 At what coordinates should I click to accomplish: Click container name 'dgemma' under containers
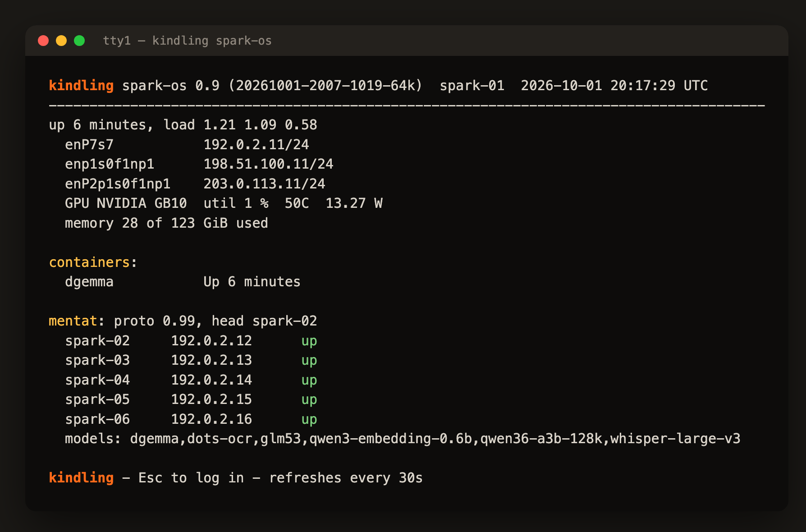tap(89, 282)
